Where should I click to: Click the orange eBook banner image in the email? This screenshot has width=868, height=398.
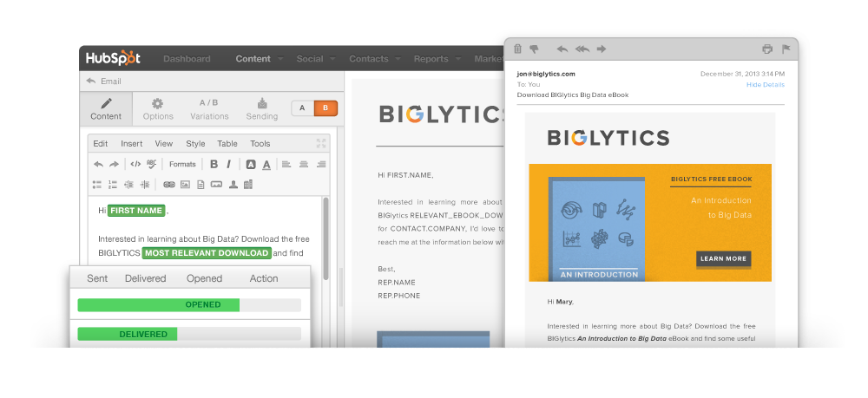point(650,223)
